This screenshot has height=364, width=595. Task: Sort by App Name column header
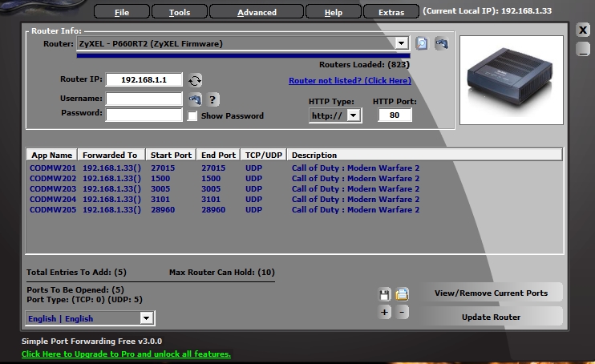pos(51,155)
